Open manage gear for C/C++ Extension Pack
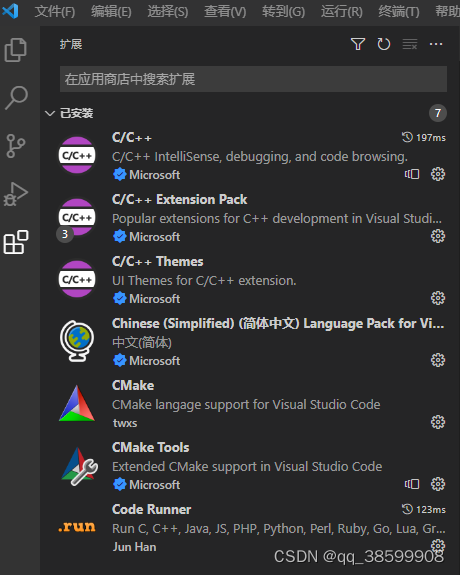 [438, 236]
